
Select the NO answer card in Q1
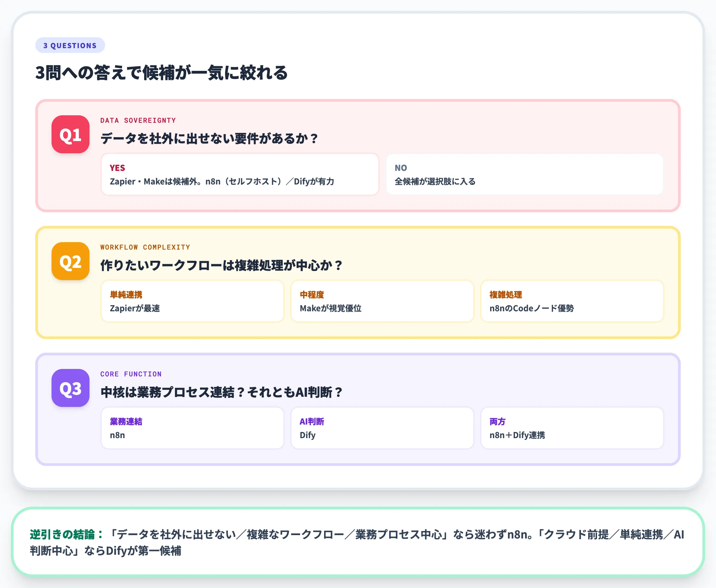coord(525,174)
